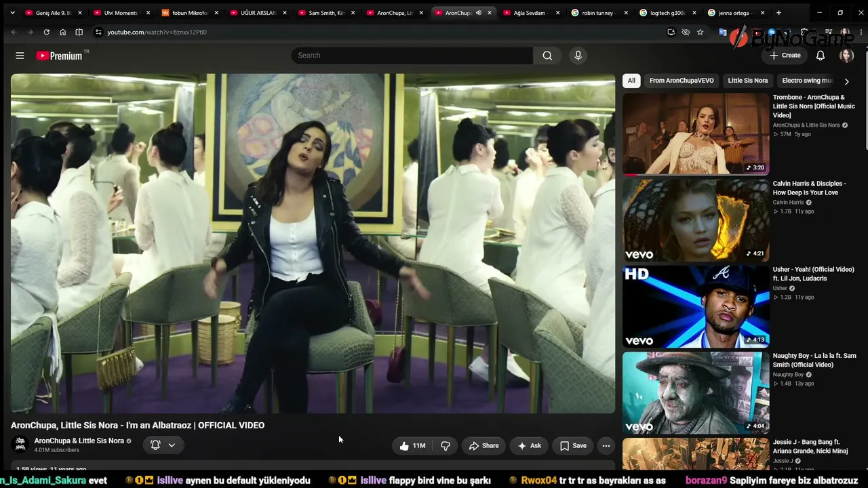This screenshot has width=868, height=488.
Task: Open How Deep Is Your Love thumbnail
Action: coord(696,220)
